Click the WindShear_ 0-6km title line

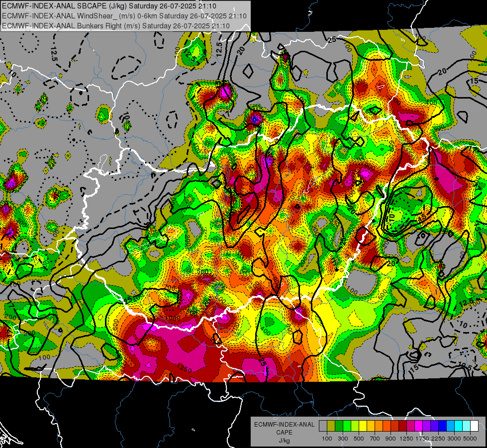pyautogui.click(x=124, y=16)
